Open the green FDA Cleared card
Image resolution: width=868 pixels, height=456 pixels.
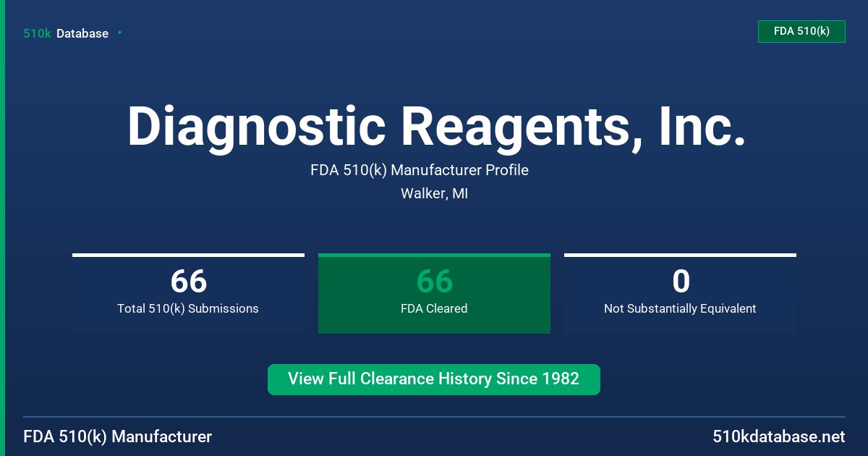434,293
